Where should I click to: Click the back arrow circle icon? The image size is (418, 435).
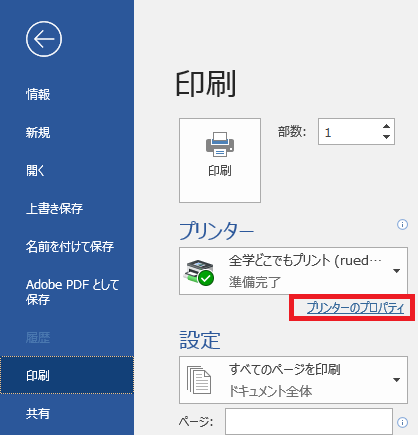click(44, 39)
